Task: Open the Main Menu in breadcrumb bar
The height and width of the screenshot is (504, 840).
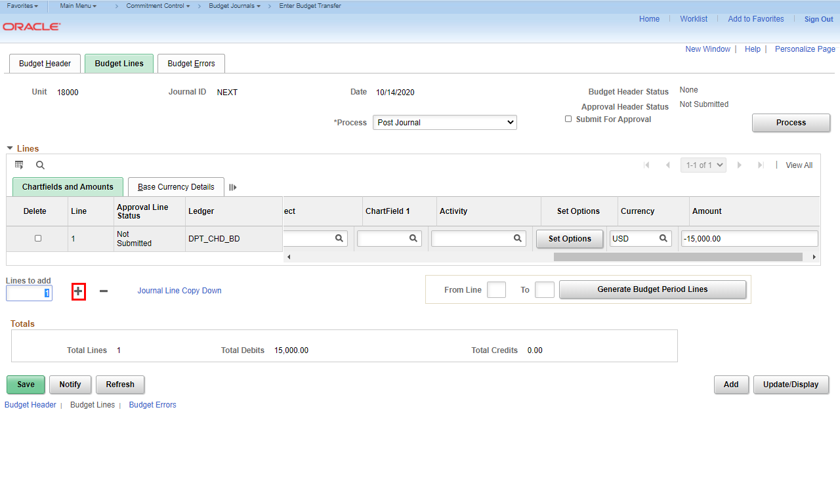Action: (x=78, y=6)
